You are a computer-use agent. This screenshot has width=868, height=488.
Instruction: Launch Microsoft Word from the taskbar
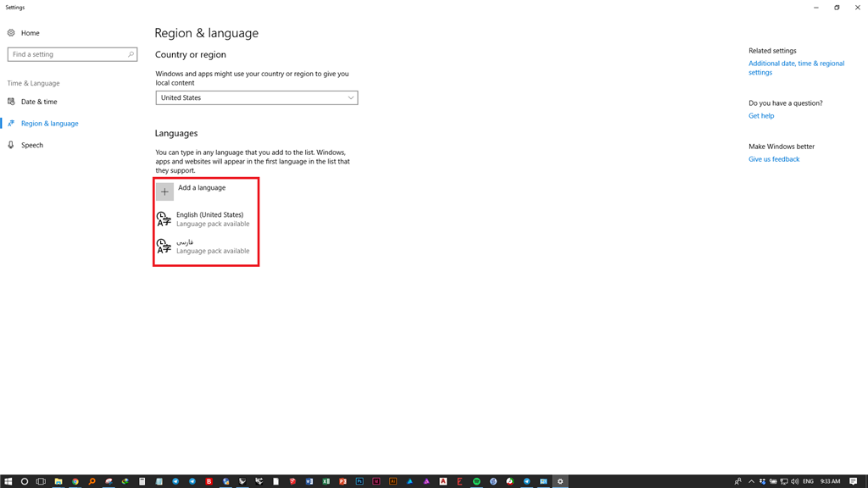coord(309,481)
